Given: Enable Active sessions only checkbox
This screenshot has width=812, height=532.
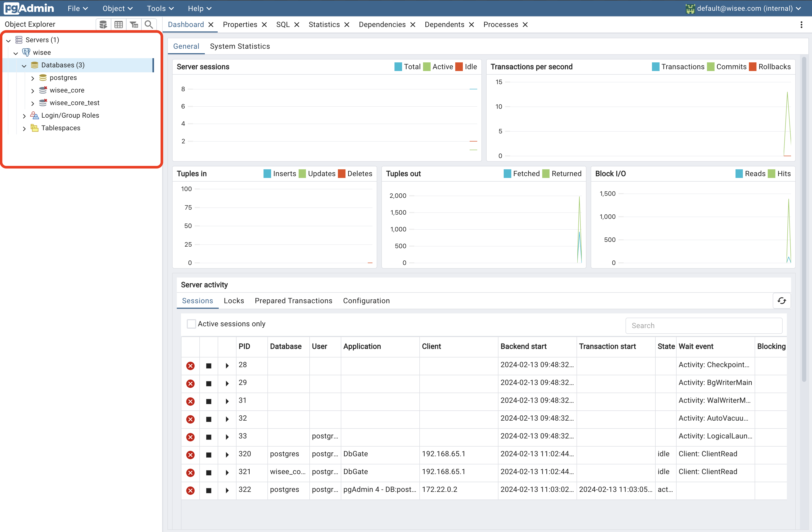Looking at the screenshot, I should point(191,323).
